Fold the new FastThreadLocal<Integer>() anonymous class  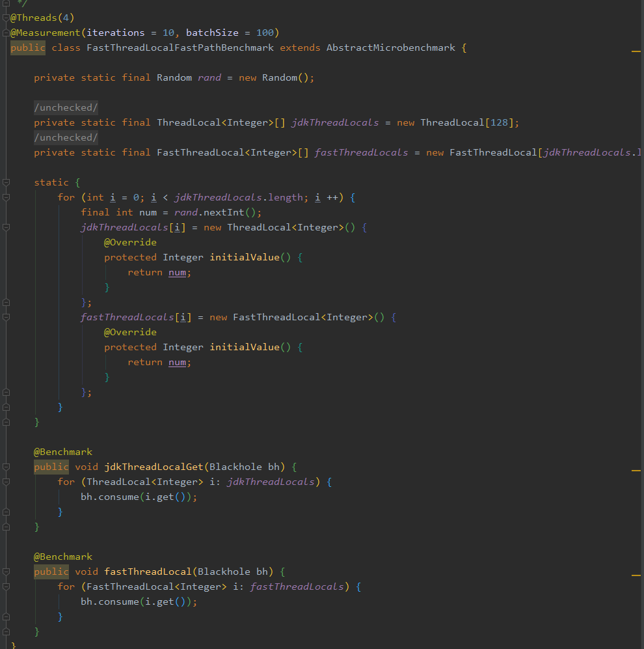coord(6,317)
